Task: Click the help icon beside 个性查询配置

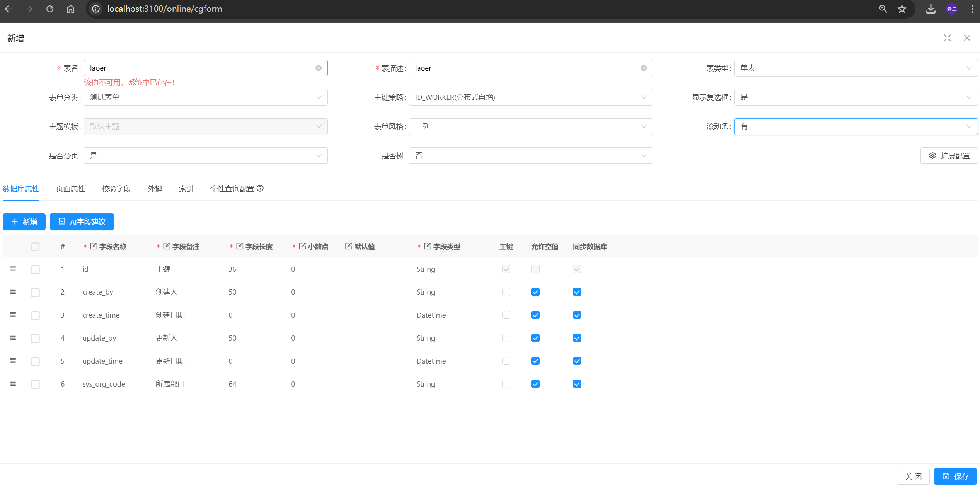Action: [x=260, y=188]
